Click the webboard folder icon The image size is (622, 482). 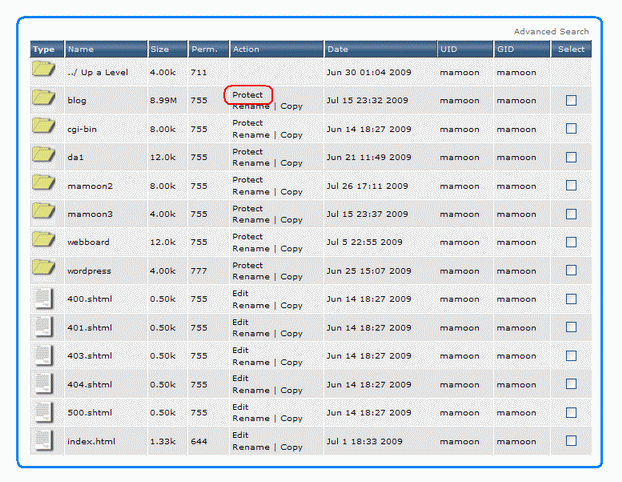[x=43, y=240]
